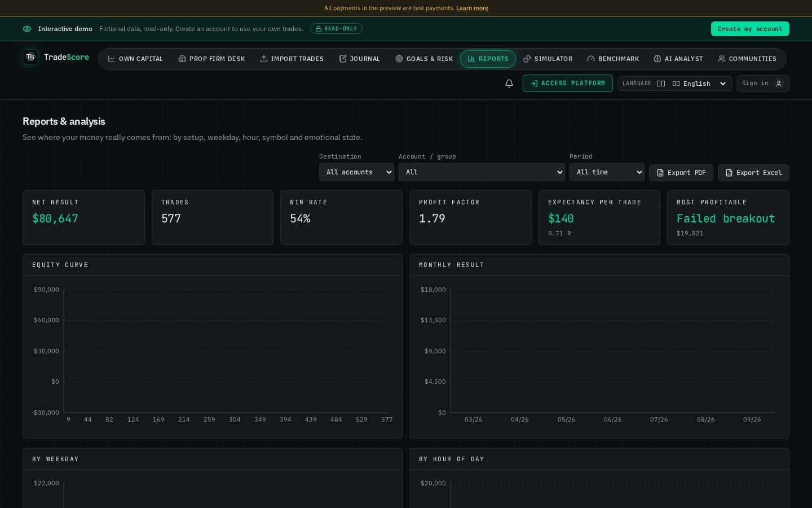Screen dimensions: 812x508
Task: Open the Account / group dropdown
Action: tap(482, 172)
